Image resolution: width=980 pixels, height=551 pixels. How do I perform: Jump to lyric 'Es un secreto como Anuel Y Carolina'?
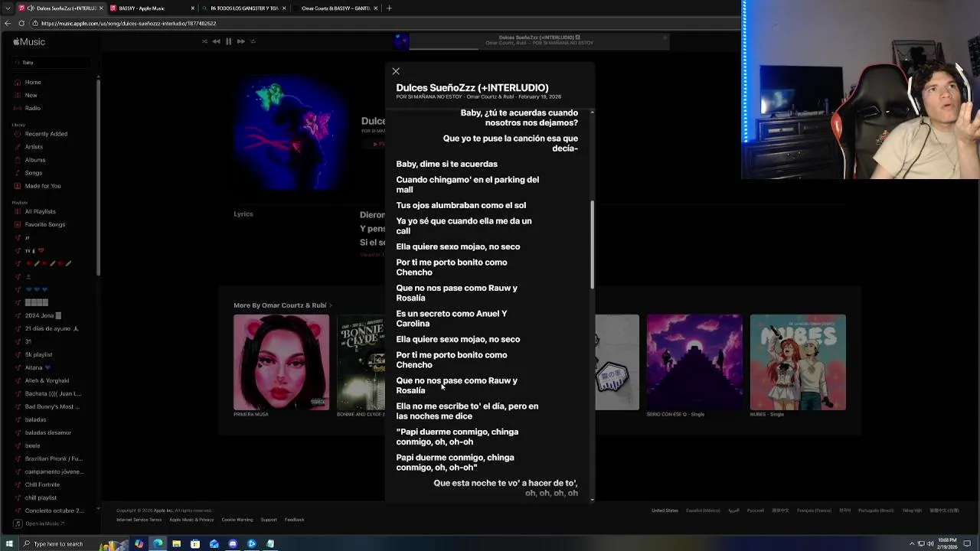[x=452, y=318]
